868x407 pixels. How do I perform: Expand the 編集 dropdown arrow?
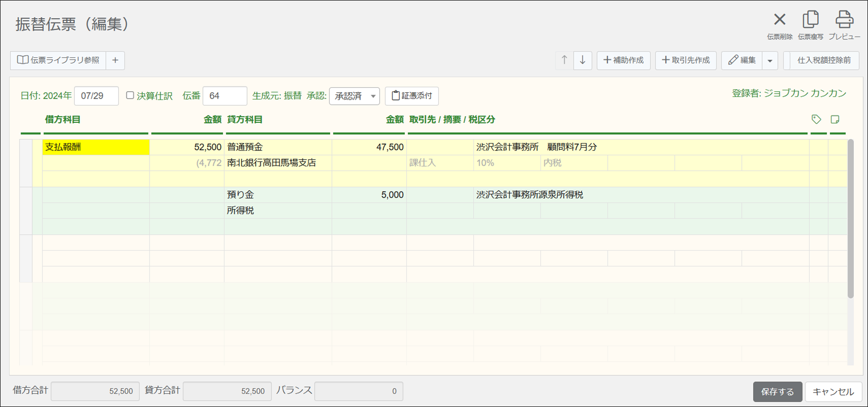(770, 61)
